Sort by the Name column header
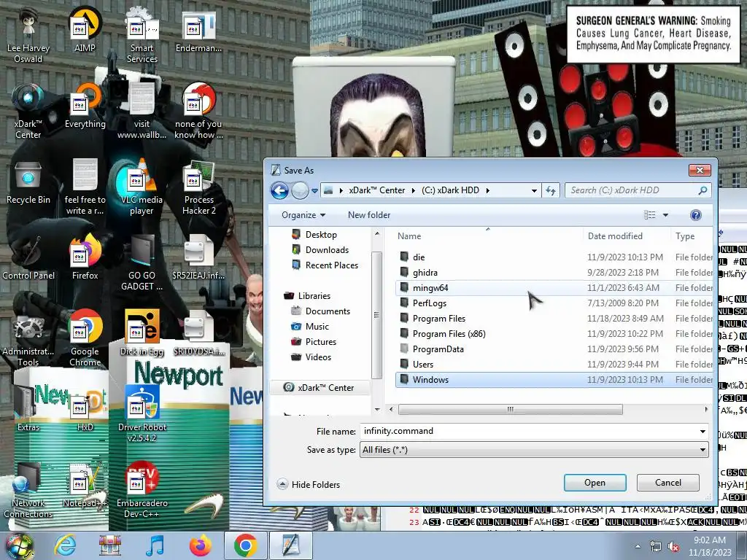The height and width of the screenshot is (560, 747). 488,236
